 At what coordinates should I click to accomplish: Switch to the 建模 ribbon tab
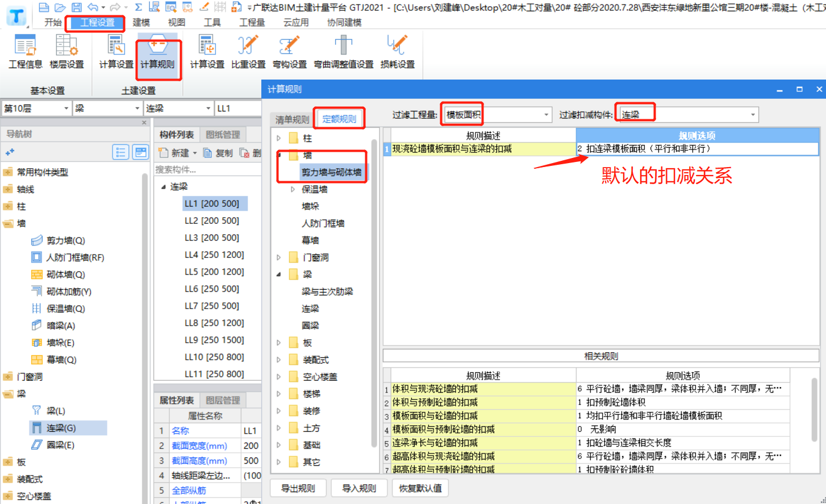141,22
